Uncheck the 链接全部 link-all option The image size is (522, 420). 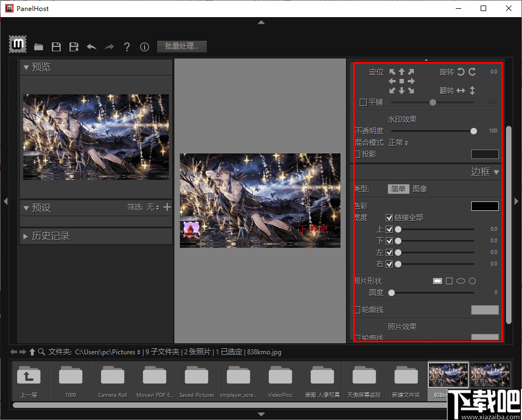click(390, 217)
